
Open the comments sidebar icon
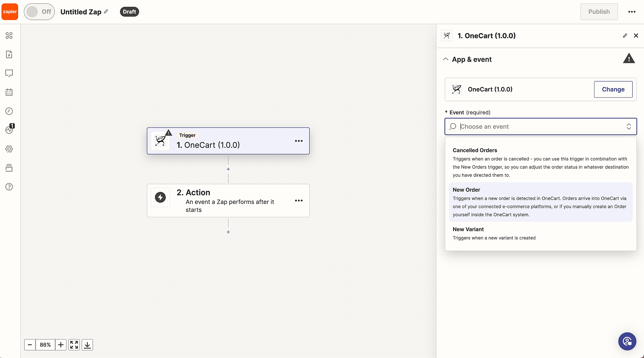(x=9, y=73)
